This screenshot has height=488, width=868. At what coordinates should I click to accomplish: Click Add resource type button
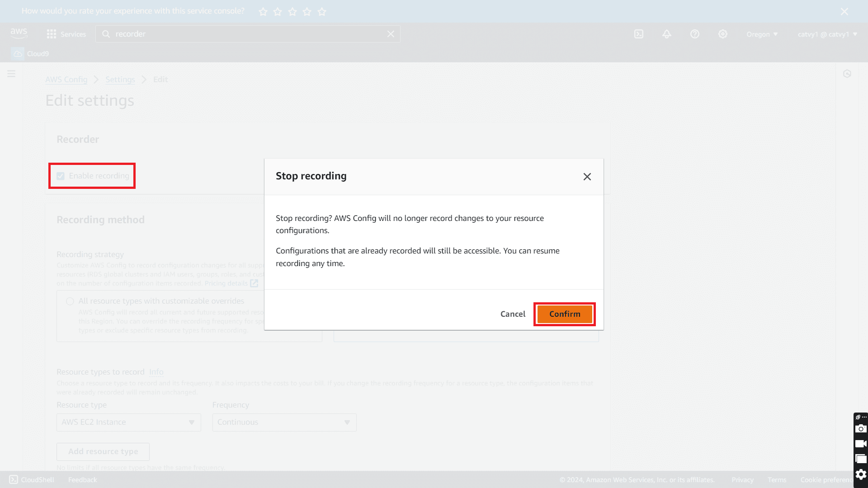[x=103, y=451]
